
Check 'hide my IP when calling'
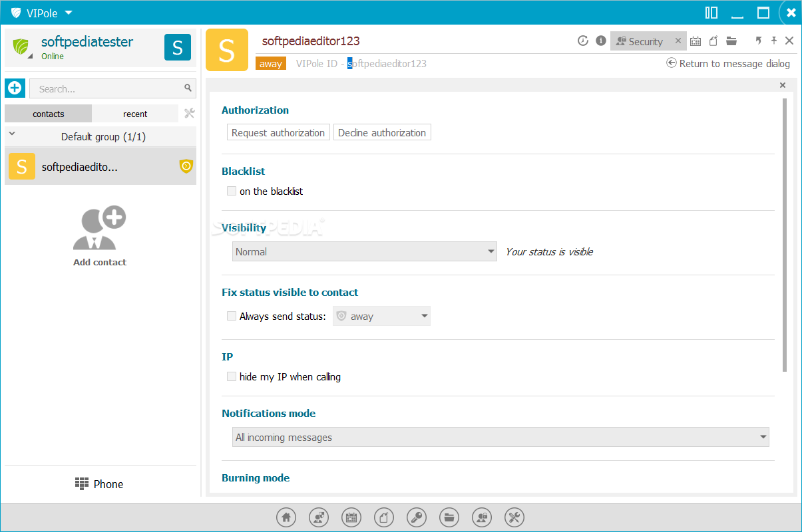pos(232,376)
